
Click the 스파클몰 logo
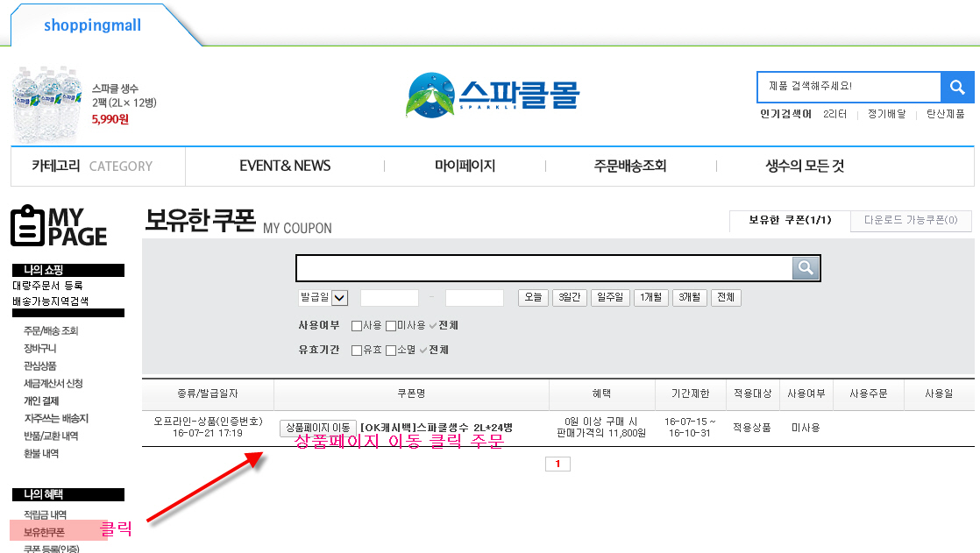493,95
